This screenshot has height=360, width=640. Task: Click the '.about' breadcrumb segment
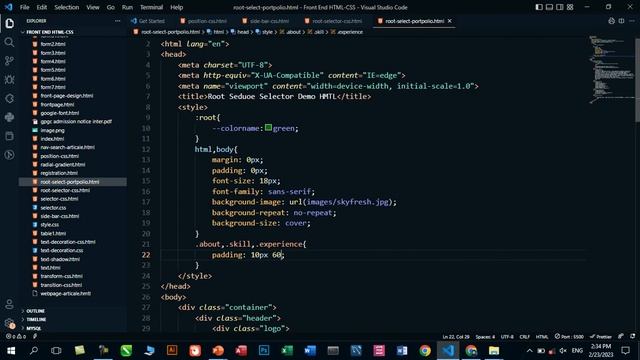tap(290, 32)
